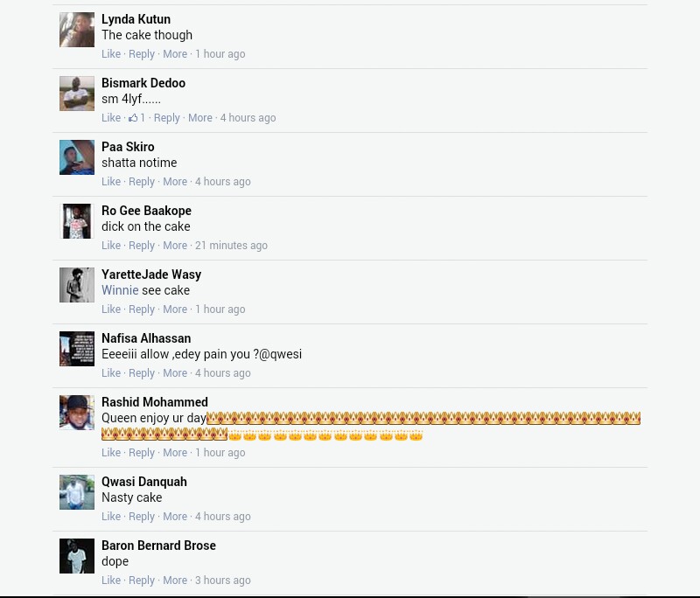Screen dimensions: 700x598
Task: Open Bismark Dedoo's profile picture
Action: [x=77, y=94]
